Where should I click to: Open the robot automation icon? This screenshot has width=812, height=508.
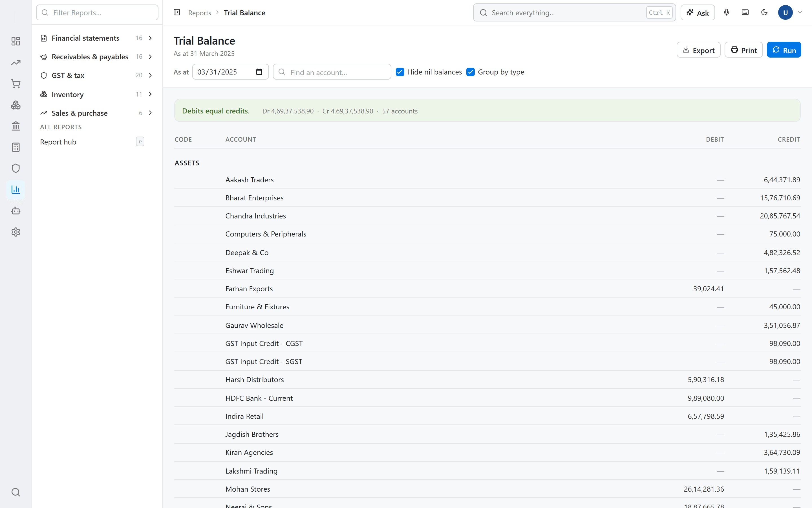point(16,211)
